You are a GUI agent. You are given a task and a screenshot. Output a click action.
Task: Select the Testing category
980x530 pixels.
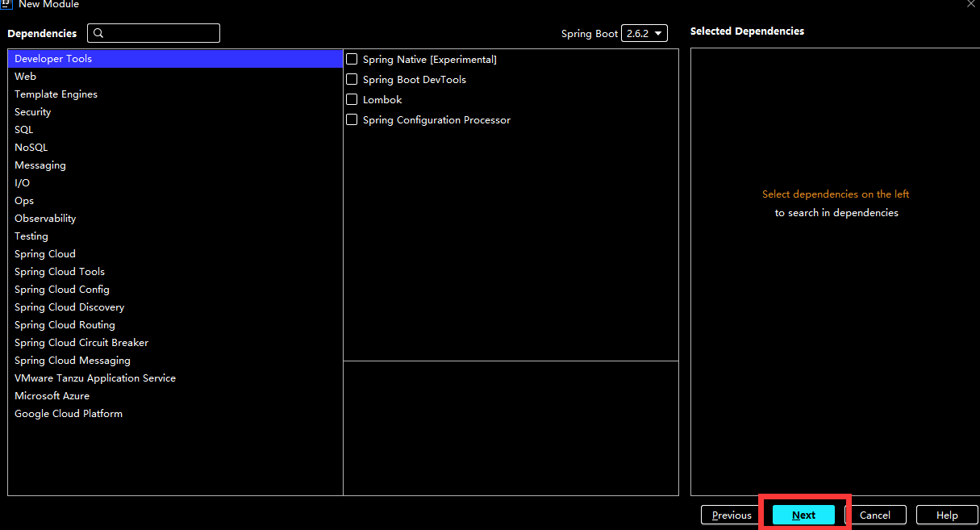pos(175,236)
